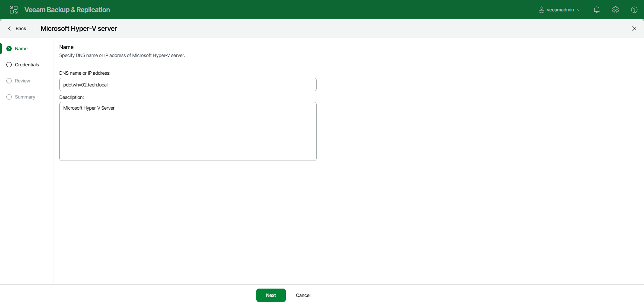
Task: Proceed with the Next button
Action: click(x=271, y=295)
